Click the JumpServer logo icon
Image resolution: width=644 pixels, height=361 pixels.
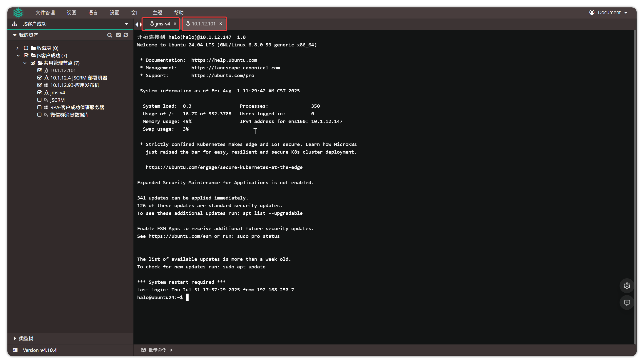tap(18, 13)
